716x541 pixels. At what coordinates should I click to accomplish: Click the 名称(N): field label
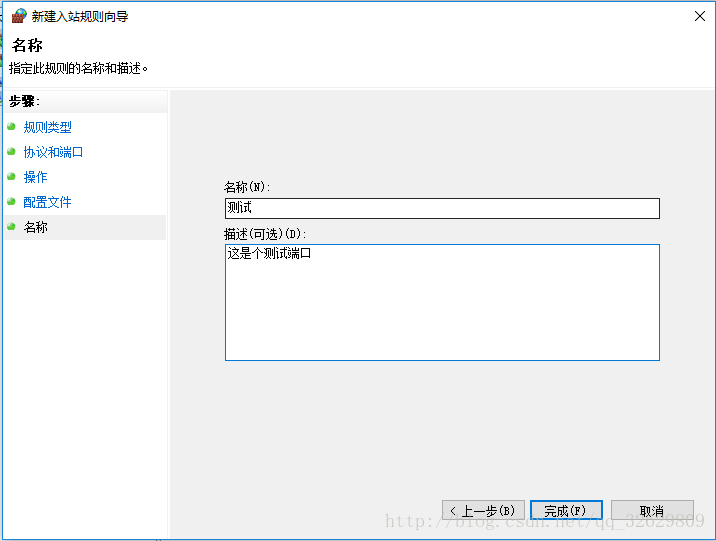[247, 187]
